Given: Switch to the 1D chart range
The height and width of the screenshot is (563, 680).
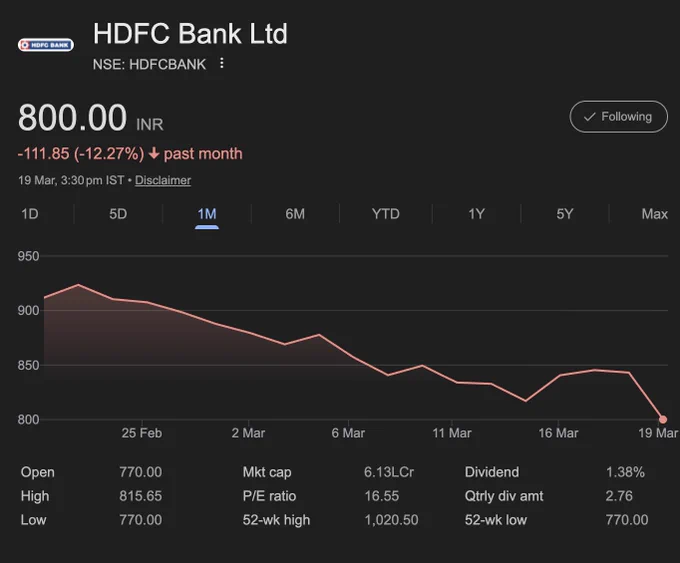Looking at the screenshot, I should click(x=29, y=214).
